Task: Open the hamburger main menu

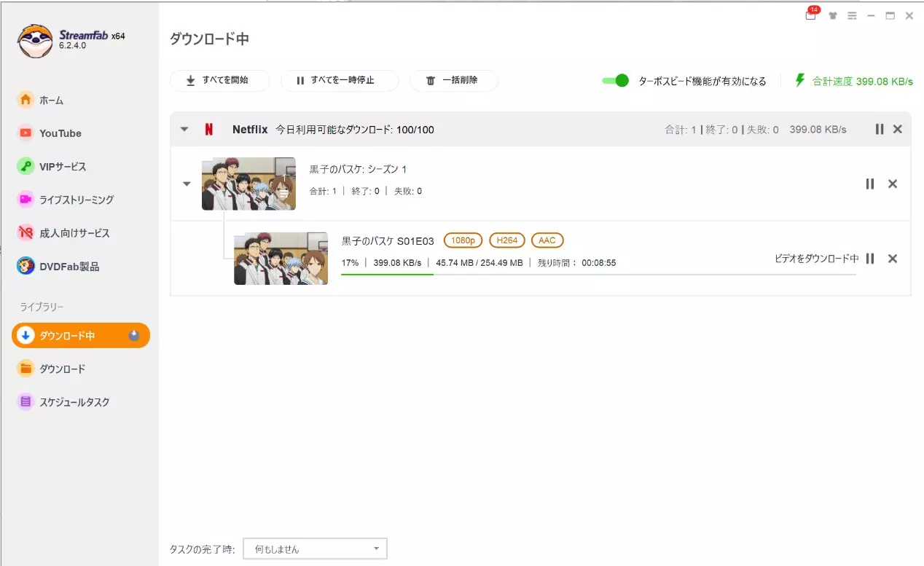Action: (x=852, y=16)
